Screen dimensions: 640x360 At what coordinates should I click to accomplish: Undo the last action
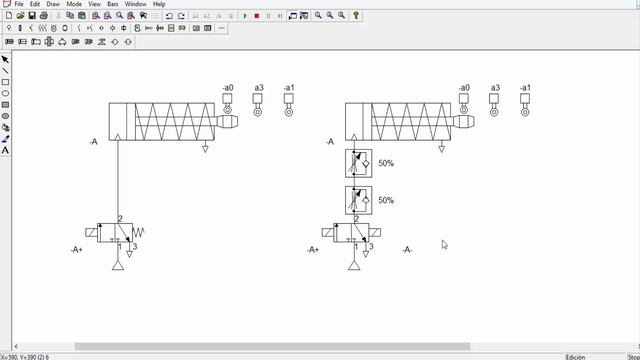click(x=169, y=16)
